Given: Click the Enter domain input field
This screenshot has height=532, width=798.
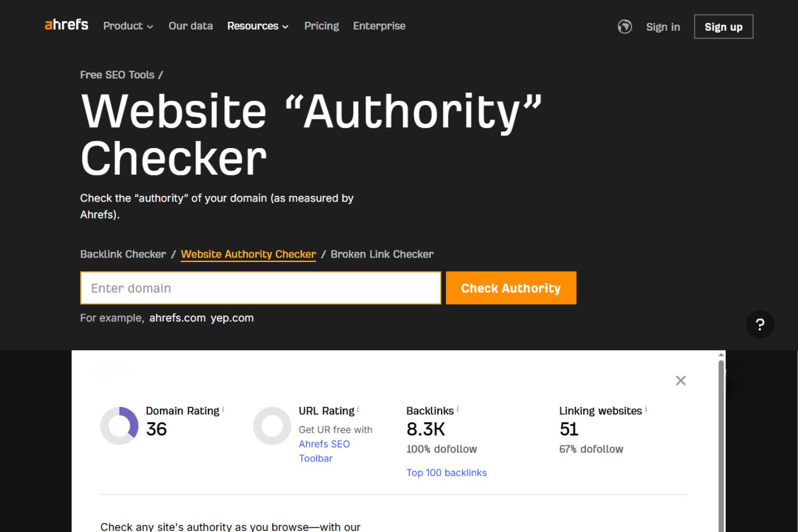Looking at the screenshot, I should 260,288.
